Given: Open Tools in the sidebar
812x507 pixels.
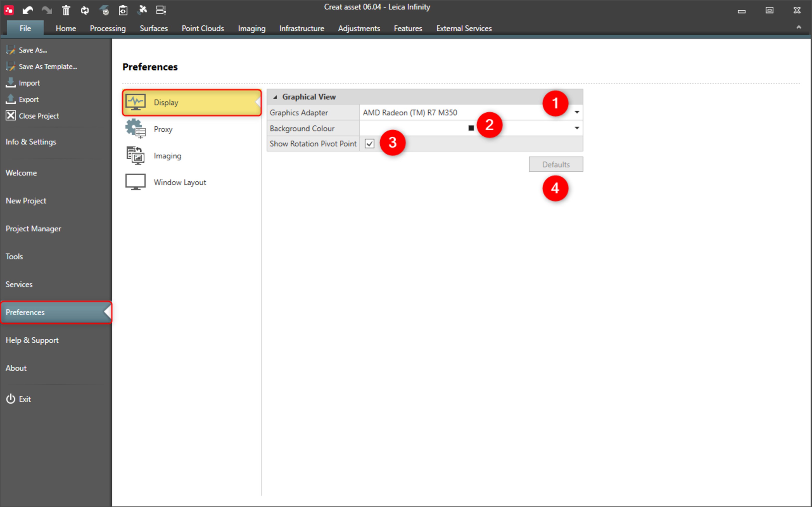Looking at the screenshot, I should [14, 257].
